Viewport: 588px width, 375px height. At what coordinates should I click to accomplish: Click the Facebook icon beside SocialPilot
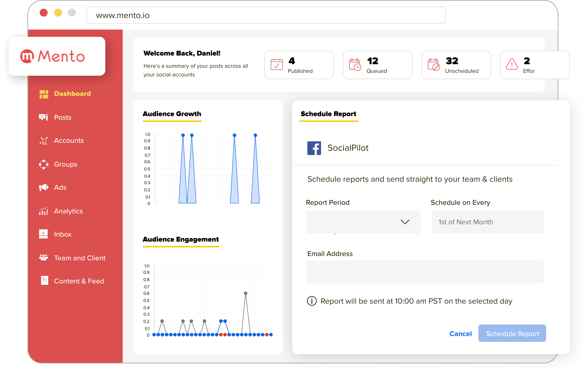pyautogui.click(x=315, y=149)
